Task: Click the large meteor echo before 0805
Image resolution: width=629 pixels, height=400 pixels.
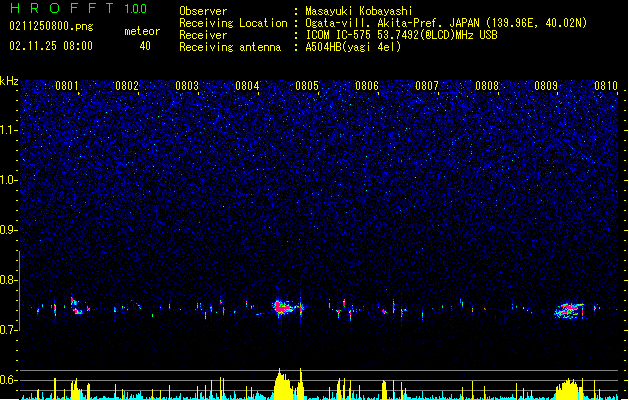Action: [x=284, y=307]
